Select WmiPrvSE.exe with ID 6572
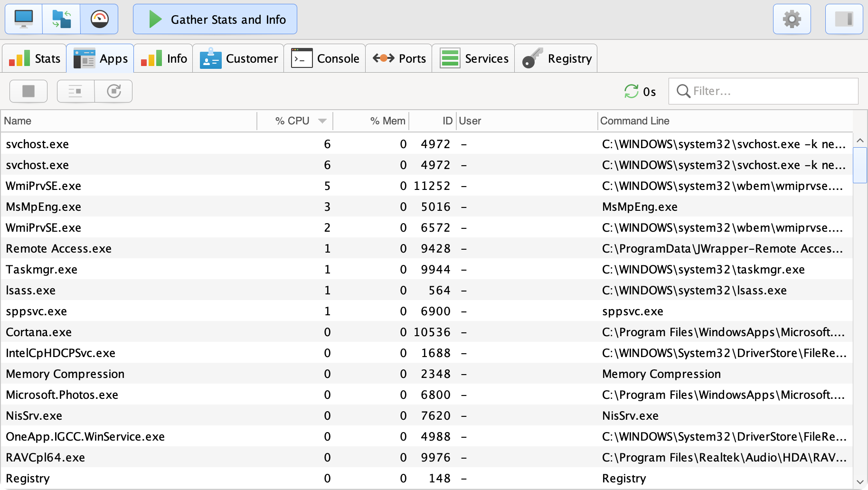Image resolution: width=868 pixels, height=490 pixels. (43, 227)
